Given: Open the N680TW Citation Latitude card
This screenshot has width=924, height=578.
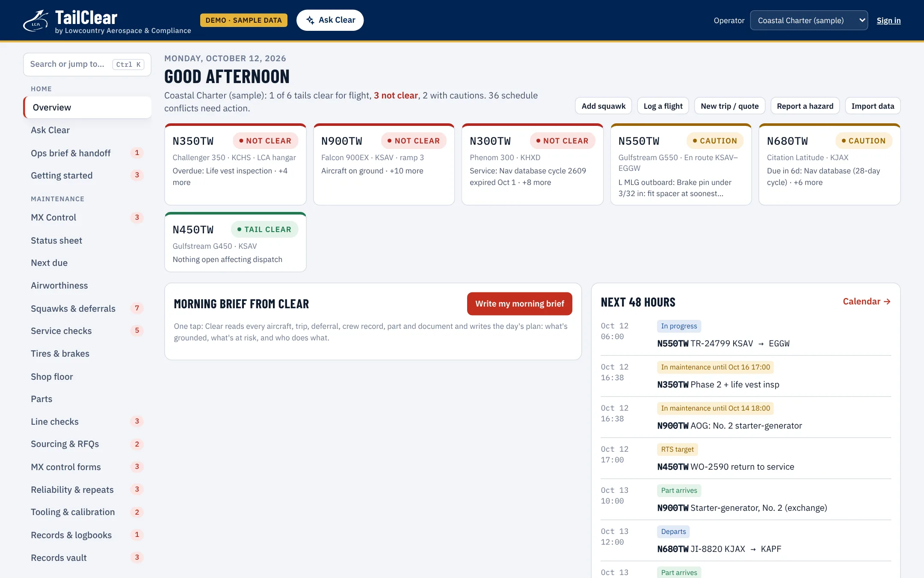Looking at the screenshot, I should (829, 164).
